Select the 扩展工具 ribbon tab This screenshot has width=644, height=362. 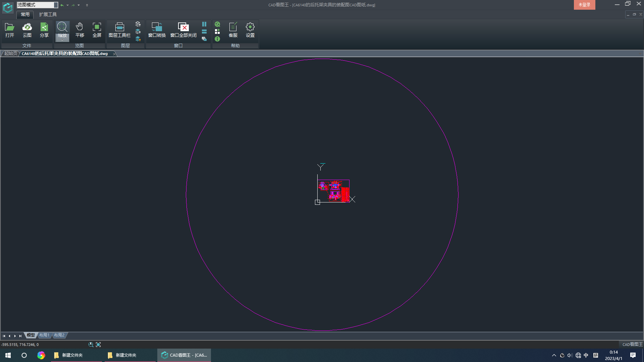[48, 14]
